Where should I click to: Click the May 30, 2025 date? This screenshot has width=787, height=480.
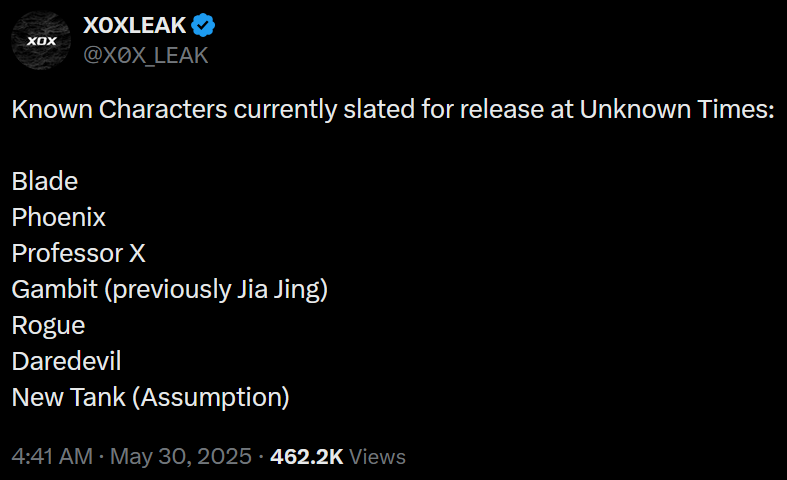181,457
